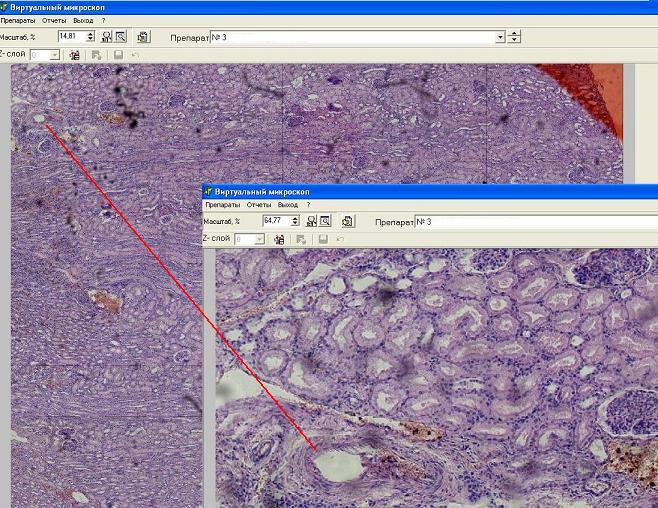658x508 pixels.
Task: Click save diskette icon in back window toolbar
Action: point(118,55)
